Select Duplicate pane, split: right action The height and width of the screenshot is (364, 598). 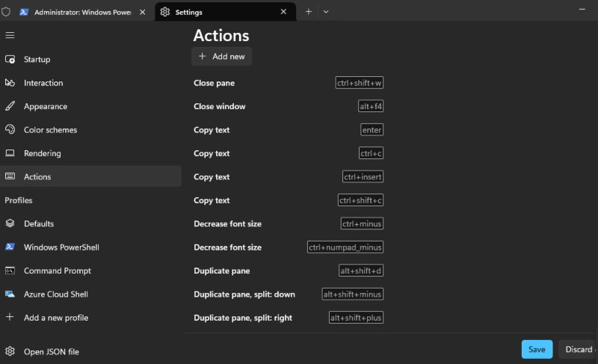289,318
